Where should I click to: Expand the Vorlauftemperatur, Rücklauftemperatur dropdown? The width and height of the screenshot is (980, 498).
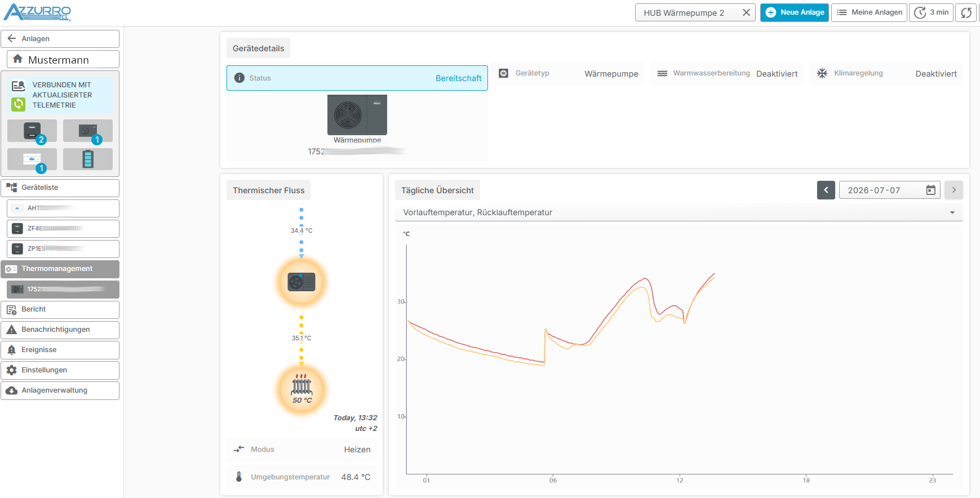point(679,212)
